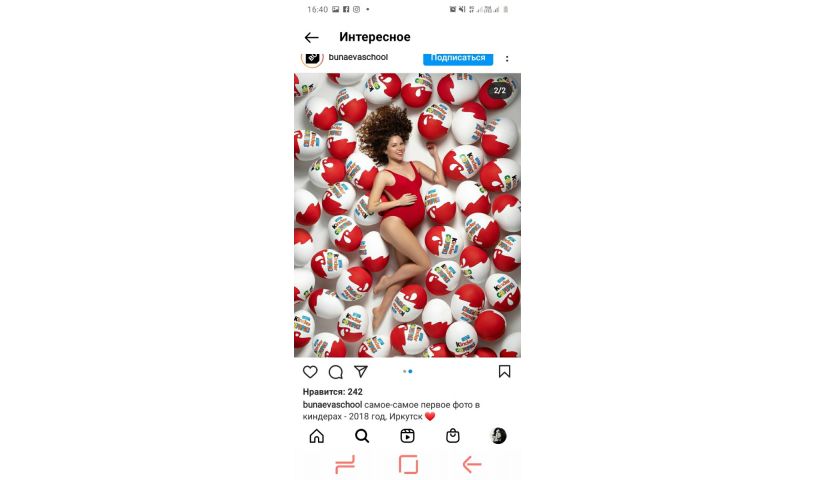Viewport: 816px width, 480px height.
Task: Open bunaevaschool profile avatar
Action: click(x=312, y=58)
